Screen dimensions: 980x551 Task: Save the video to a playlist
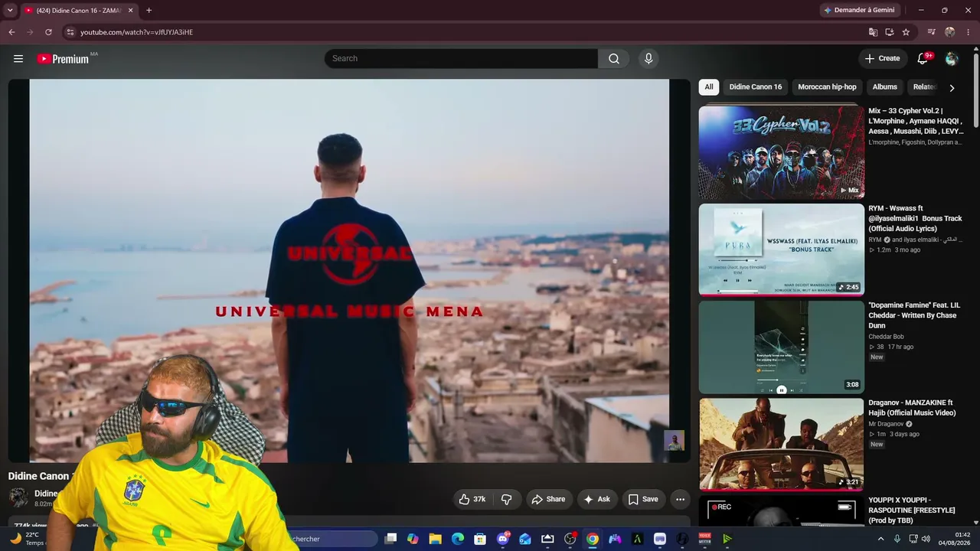click(643, 499)
